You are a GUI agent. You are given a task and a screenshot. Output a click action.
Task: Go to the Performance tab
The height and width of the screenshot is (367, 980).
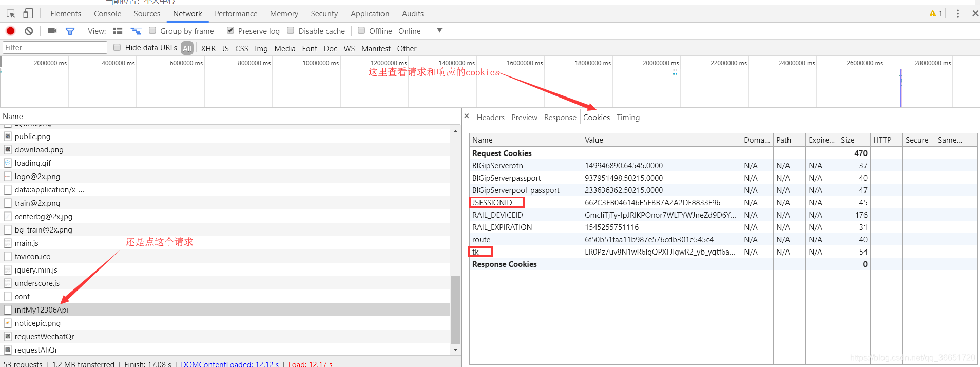click(x=236, y=14)
